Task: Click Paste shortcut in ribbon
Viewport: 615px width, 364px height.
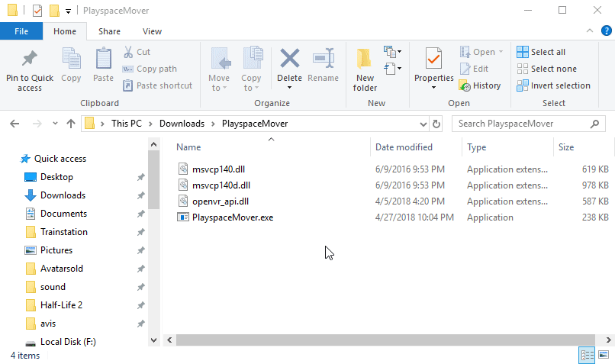Action: (157, 85)
